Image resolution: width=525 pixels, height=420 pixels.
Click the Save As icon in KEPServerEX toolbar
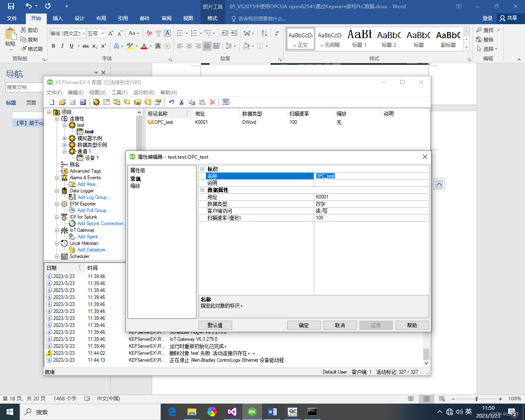pos(83,102)
